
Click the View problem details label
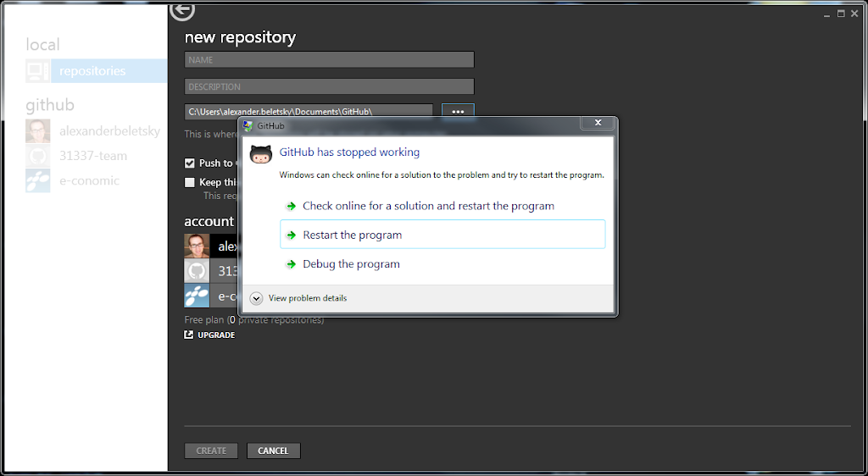click(x=308, y=298)
